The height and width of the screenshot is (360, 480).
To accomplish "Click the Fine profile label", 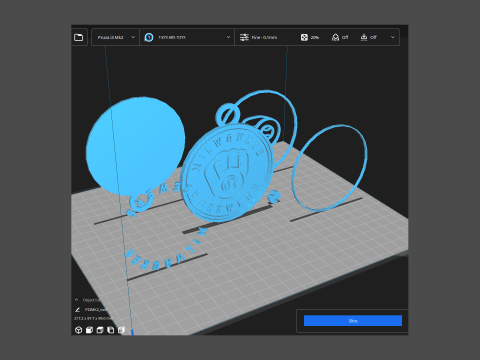I will (x=264, y=37).
